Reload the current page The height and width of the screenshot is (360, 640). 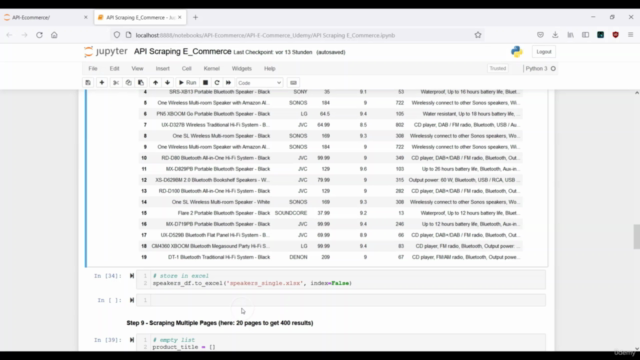39,35
